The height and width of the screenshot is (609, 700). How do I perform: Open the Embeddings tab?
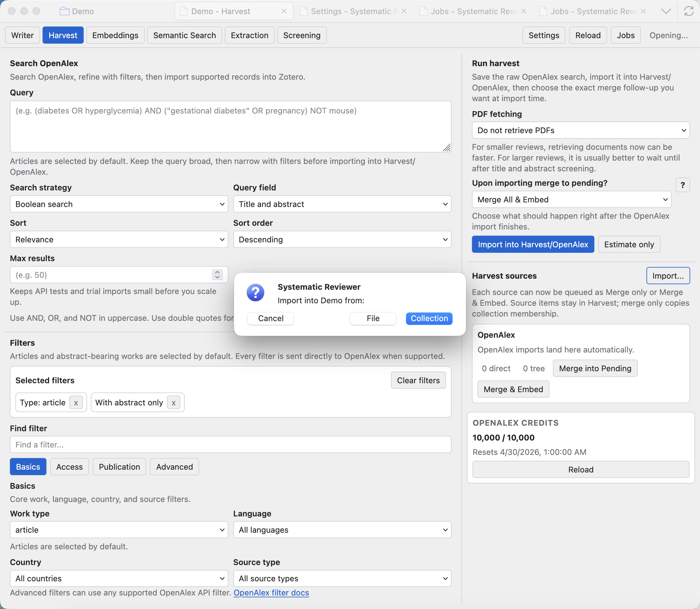115,35
